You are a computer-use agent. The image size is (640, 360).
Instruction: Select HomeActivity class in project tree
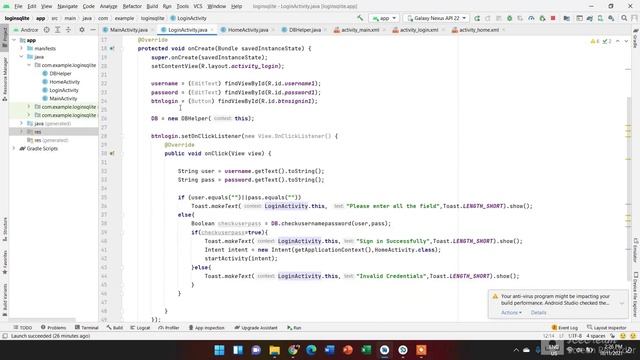point(64,82)
